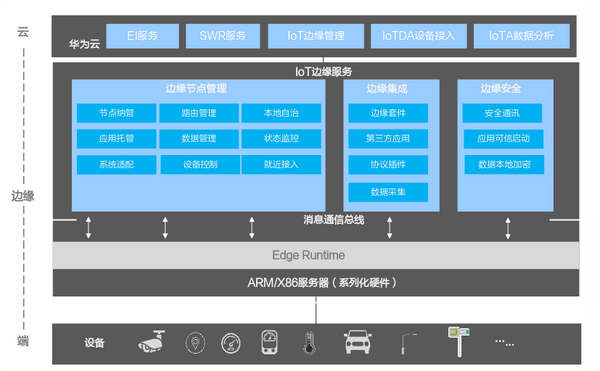Click the IoTDA设备接入 box
Screen dimensions: 600x371
pyautogui.click(x=419, y=36)
